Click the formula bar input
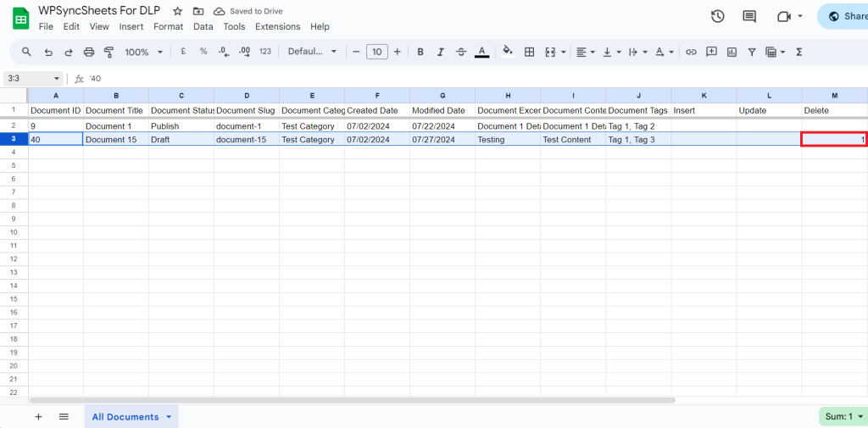Image resolution: width=868 pixels, height=428 pixels. [476, 79]
